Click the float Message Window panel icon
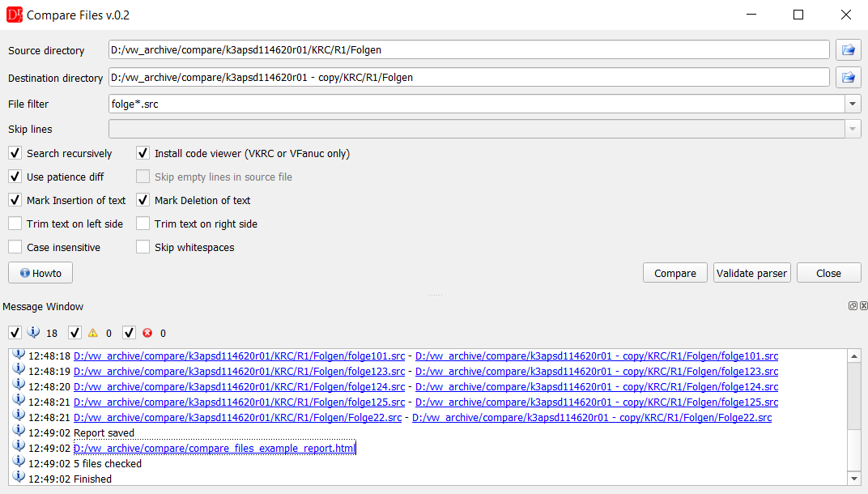Screen dimensions: 868x494 pyautogui.click(x=853, y=306)
